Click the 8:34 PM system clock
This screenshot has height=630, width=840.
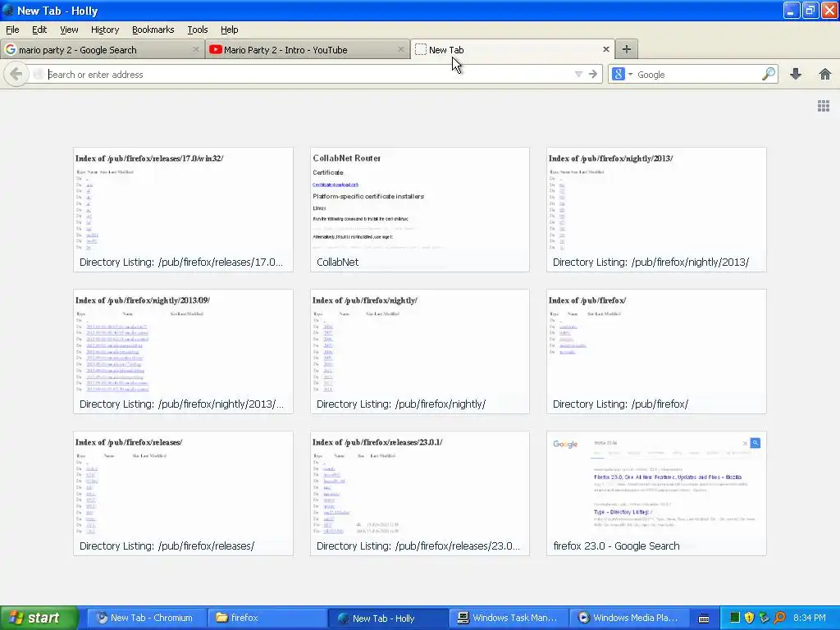pyautogui.click(x=810, y=618)
